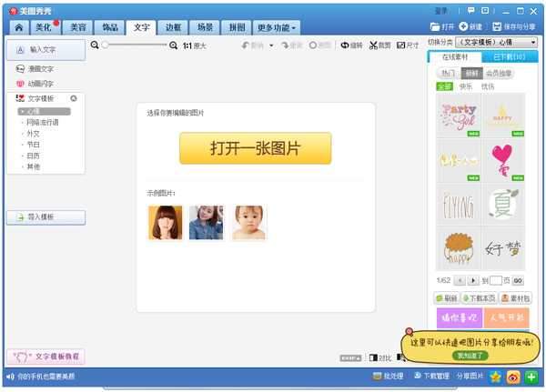Click the zoom slider track
546x392 pixels.
136,45
